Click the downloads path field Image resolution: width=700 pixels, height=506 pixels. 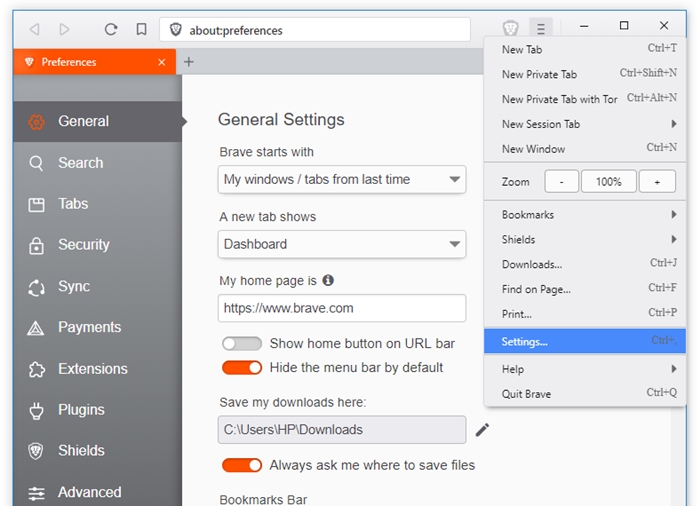pos(342,430)
